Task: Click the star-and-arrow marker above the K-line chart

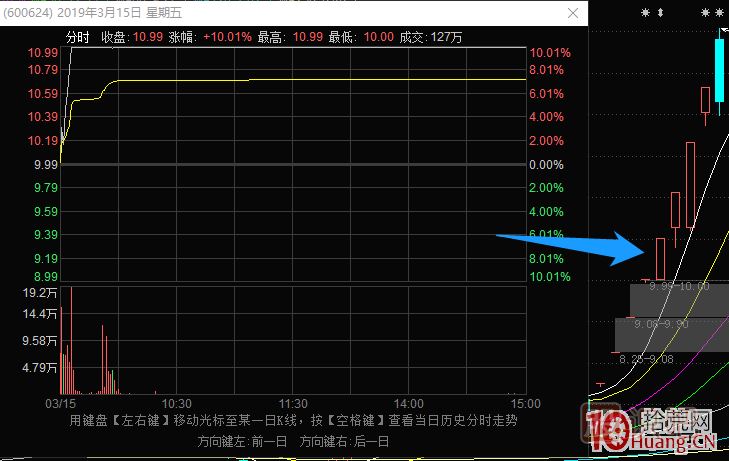Action: [652, 13]
